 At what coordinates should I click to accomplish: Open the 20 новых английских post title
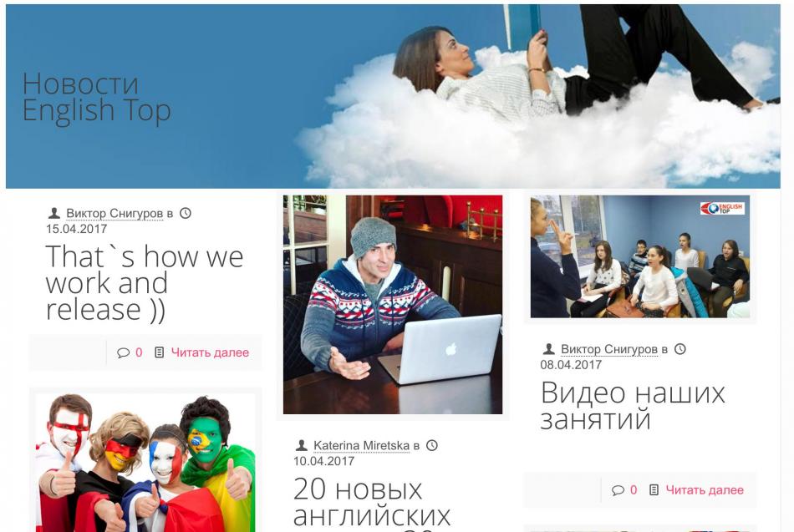372,503
